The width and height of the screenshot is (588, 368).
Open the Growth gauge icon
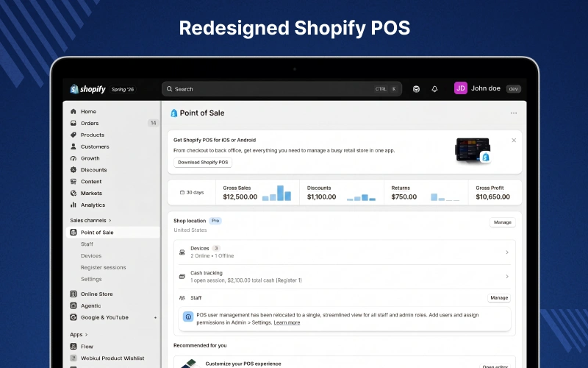pos(73,158)
